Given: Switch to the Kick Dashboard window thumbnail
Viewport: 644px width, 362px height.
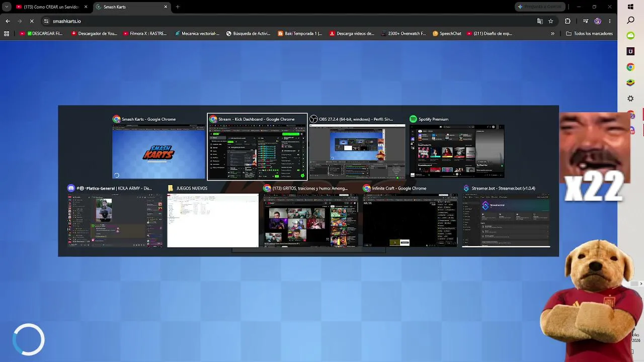Looking at the screenshot, I should point(257,147).
